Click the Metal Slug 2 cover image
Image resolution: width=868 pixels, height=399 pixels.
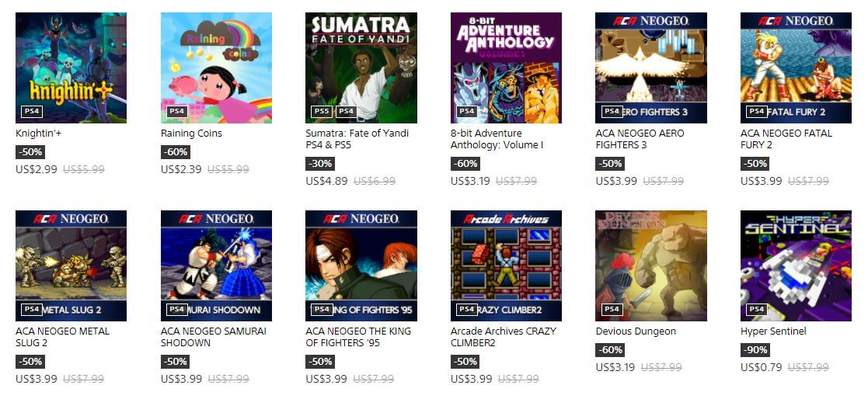pos(71,265)
